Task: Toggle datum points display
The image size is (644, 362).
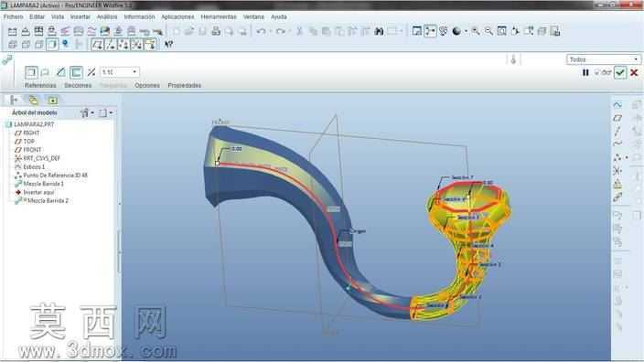Action: 123,44
